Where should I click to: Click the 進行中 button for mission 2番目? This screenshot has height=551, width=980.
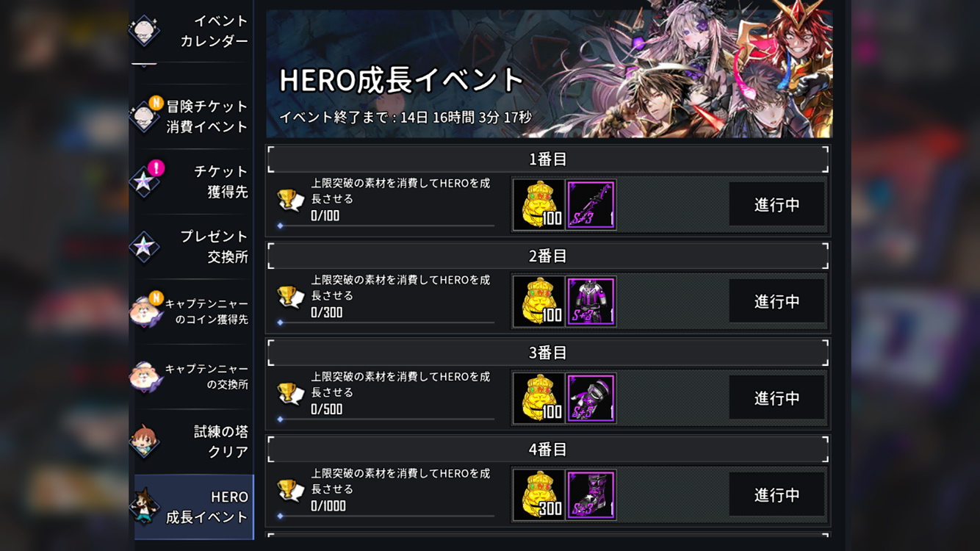(x=777, y=301)
